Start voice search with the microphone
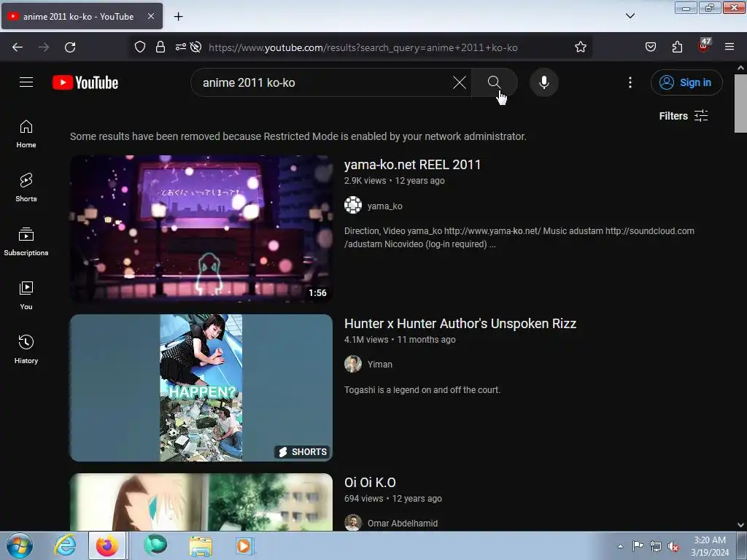The width and height of the screenshot is (747, 560). tap(544, 82)
